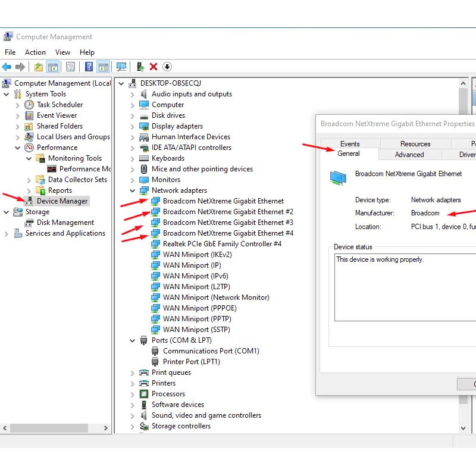This screenshot has height=476, width=476.
Task: Click the Help question mark toolbar icon
Action: pos(89,67)
